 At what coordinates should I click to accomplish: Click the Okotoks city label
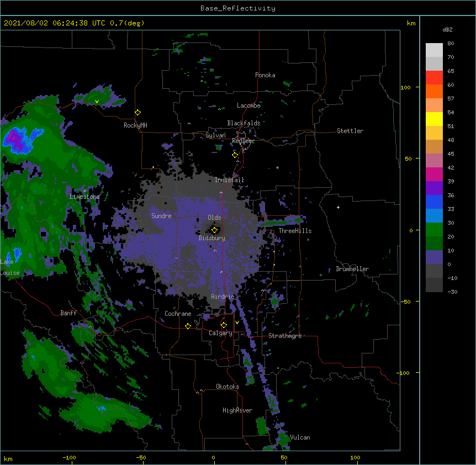[x=228, y=387]
